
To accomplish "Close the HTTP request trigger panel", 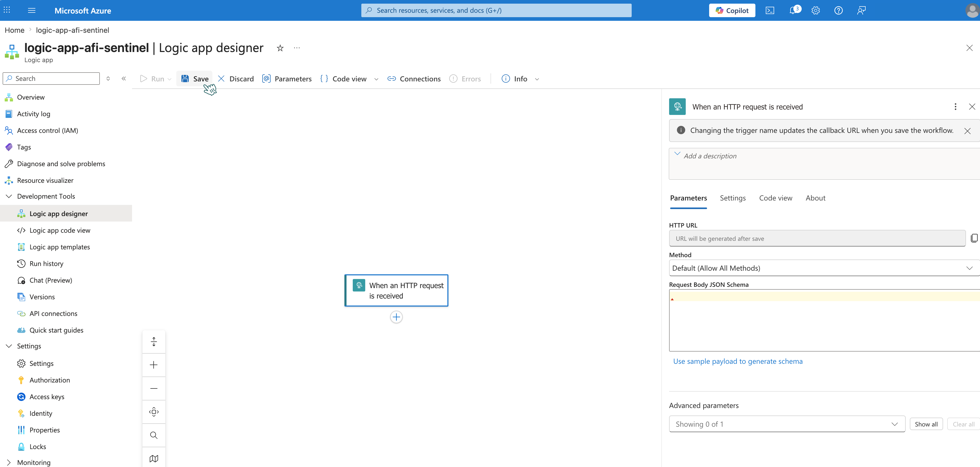I will (x=972, y=107).
